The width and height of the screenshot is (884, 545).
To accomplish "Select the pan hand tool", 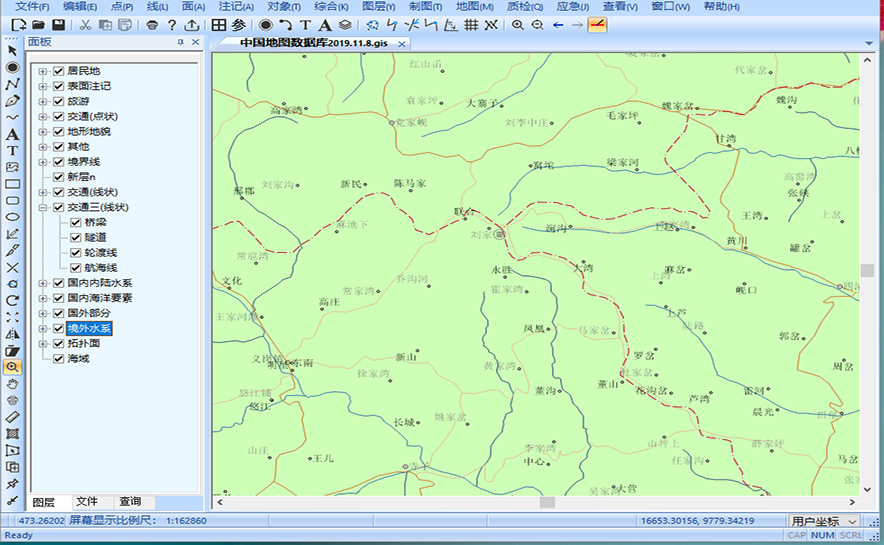I will coord(12,383).
